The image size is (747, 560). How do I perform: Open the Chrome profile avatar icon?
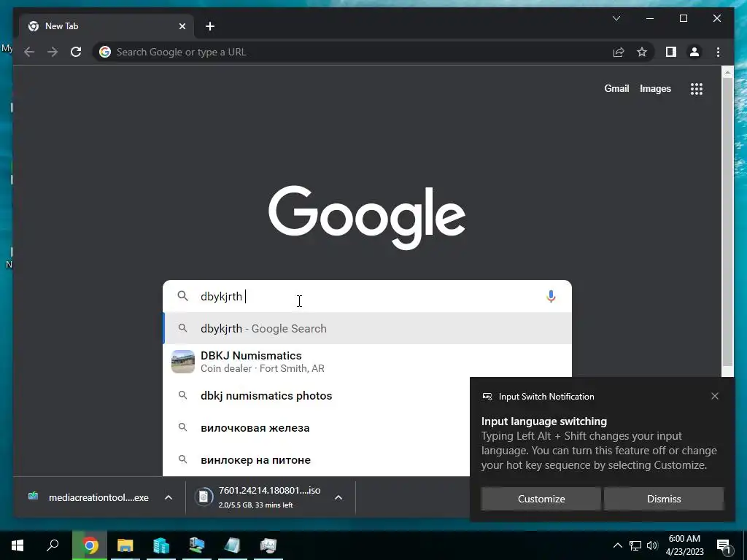pos(694,52)
